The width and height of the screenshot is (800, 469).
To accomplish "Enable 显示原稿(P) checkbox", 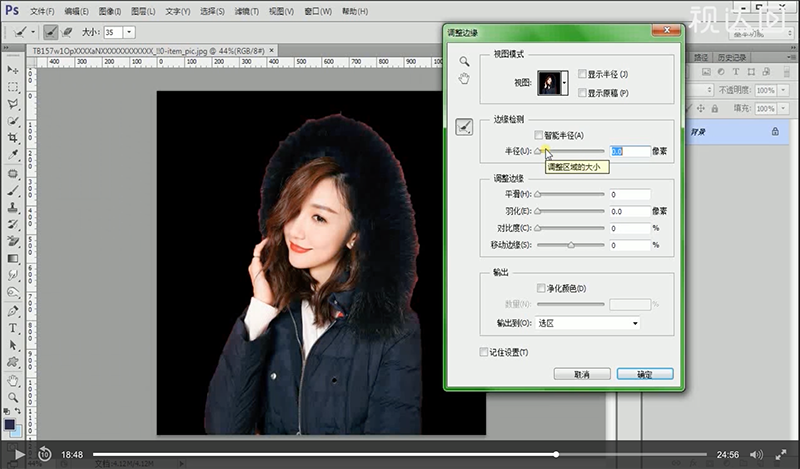I will click(x=582, y=92).
